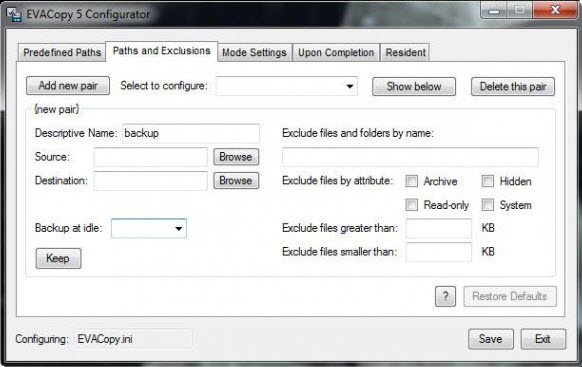Click the Show below button
Screen dimensions: 582x367
click(414, 86)
